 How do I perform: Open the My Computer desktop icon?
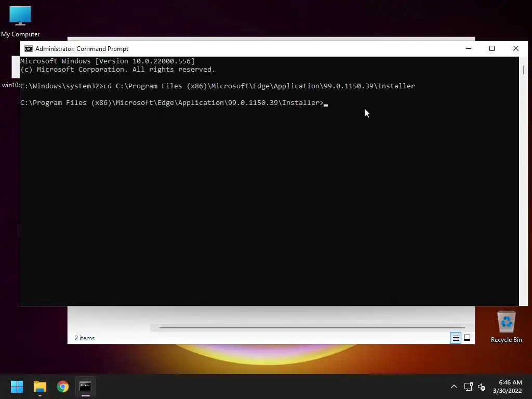click(20, 21)
